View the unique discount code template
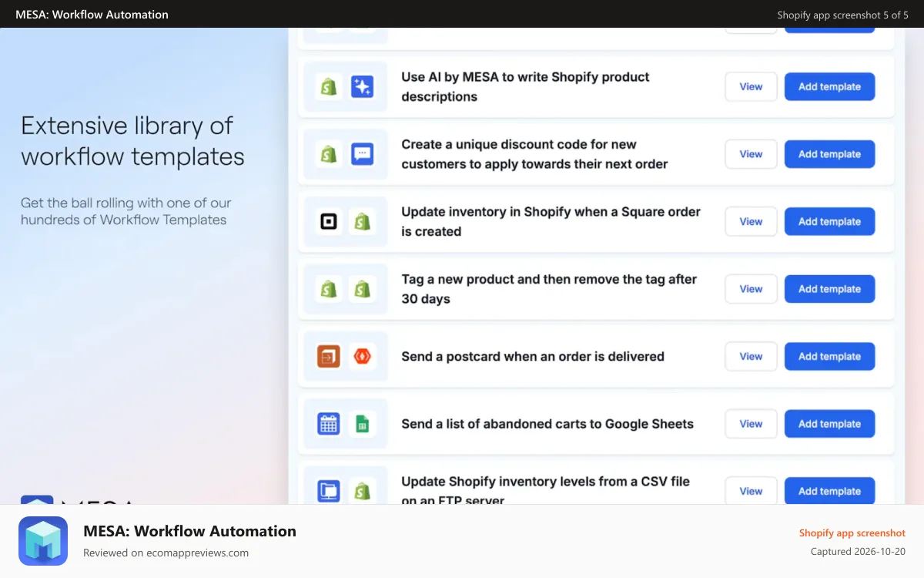 tap(751, 154)
